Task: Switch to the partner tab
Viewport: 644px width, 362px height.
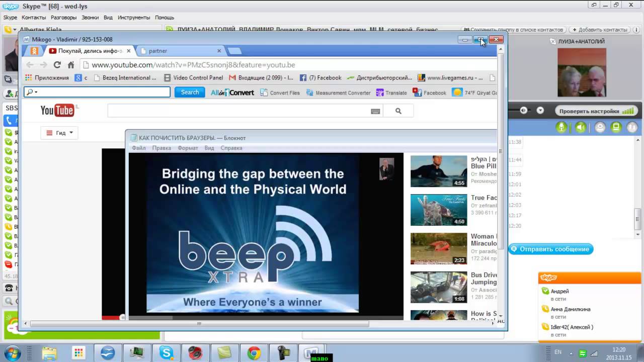Action: pos(158,51)
